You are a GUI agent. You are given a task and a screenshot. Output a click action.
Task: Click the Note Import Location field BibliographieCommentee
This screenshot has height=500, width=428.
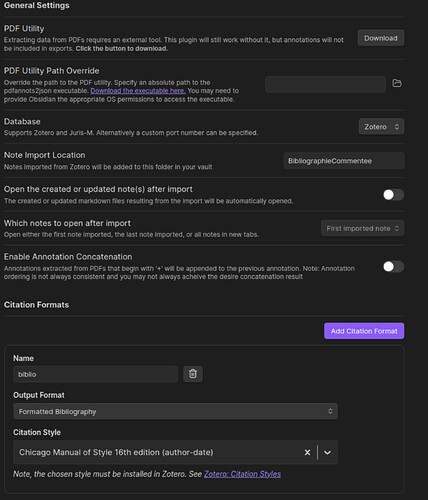click(x=344, y=161)
